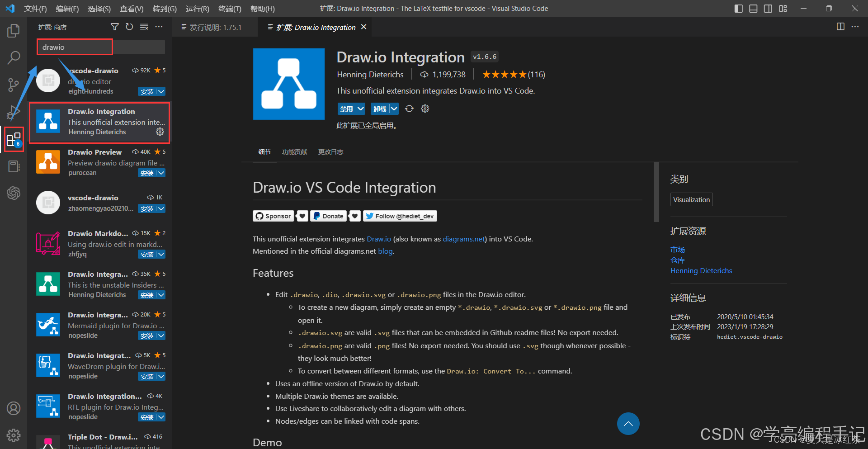Open install dropdown for zhaomengyao vscode-drawio
Screen dimensions: 868x449
point(161,208)
